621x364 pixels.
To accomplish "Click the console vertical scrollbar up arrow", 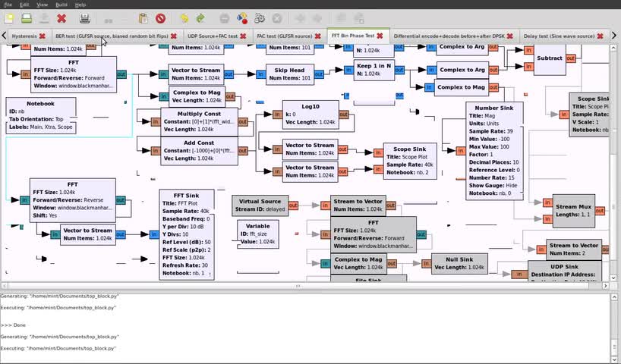I will point(614,297).
